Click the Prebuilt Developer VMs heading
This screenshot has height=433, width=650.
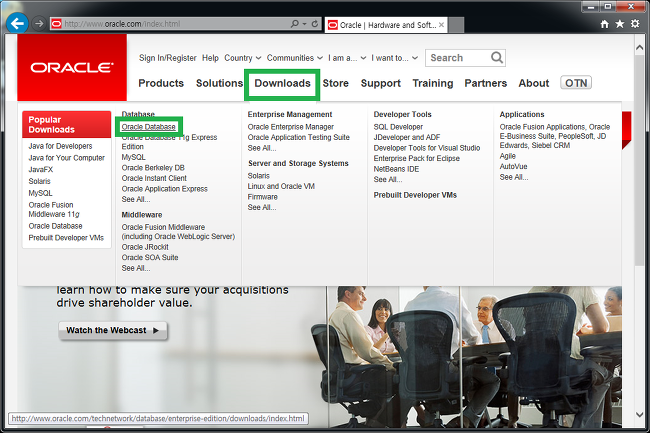415,195
